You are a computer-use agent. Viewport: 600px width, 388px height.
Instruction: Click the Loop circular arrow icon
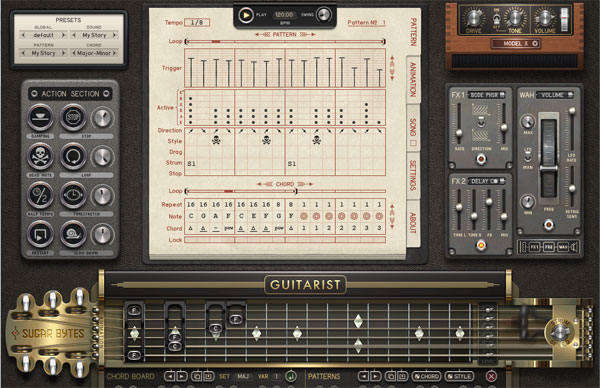coord(73,157)
